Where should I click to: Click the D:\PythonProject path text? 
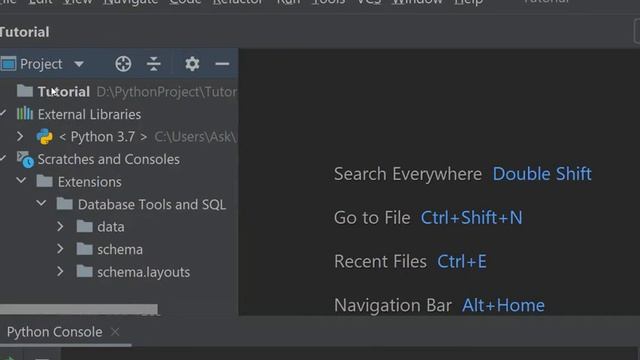(167, 92)
